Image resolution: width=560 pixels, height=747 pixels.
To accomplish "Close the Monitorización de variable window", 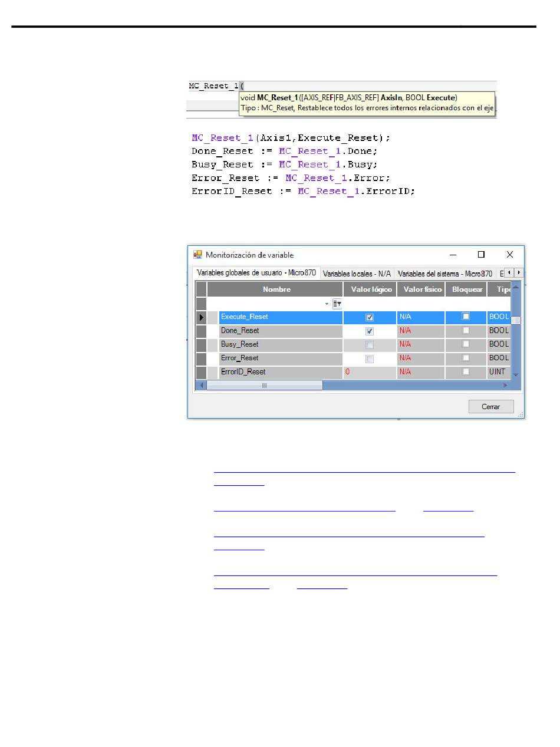I will point(510,255).
